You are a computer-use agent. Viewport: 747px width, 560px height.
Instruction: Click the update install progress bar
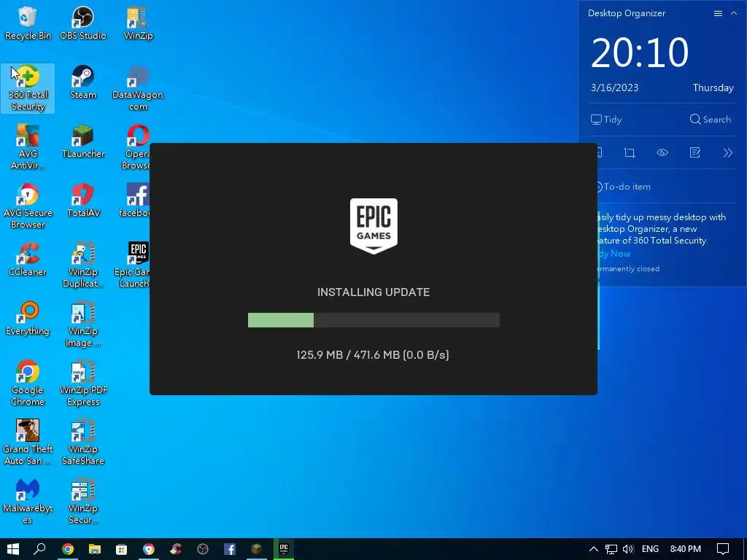tap(373, 320)
